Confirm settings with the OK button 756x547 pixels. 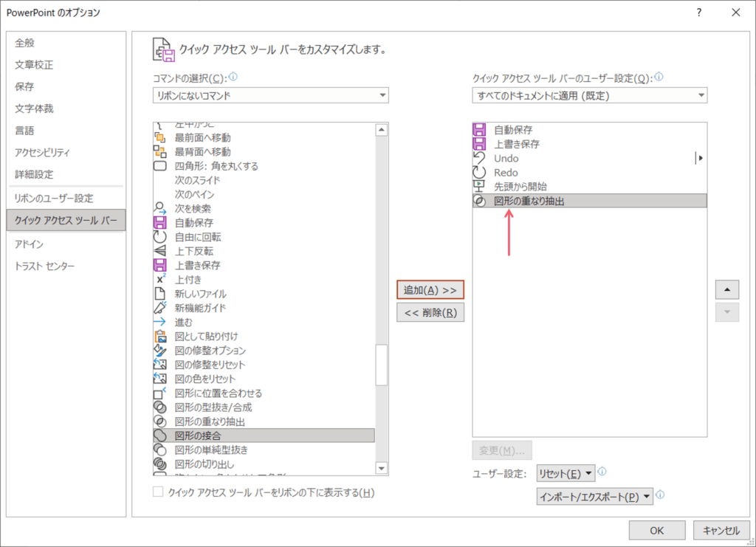[656, 530]
